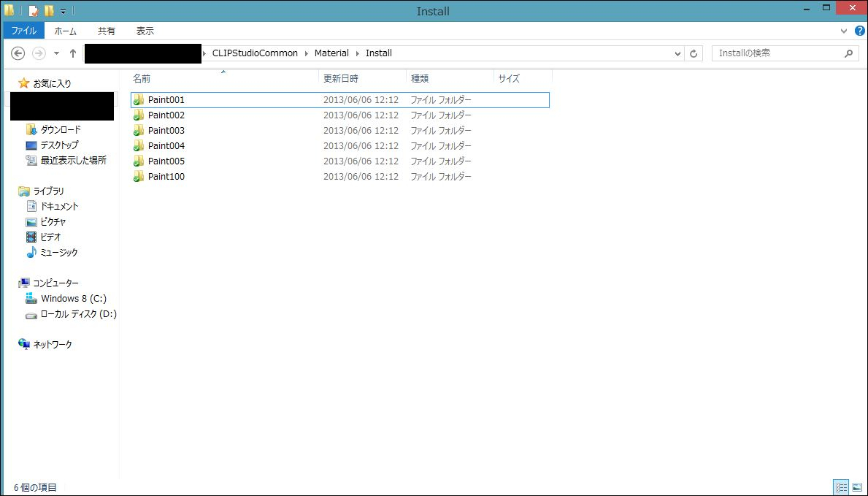Click Paint001 date 2013/06/06 12:12

[x=361, y=100]
